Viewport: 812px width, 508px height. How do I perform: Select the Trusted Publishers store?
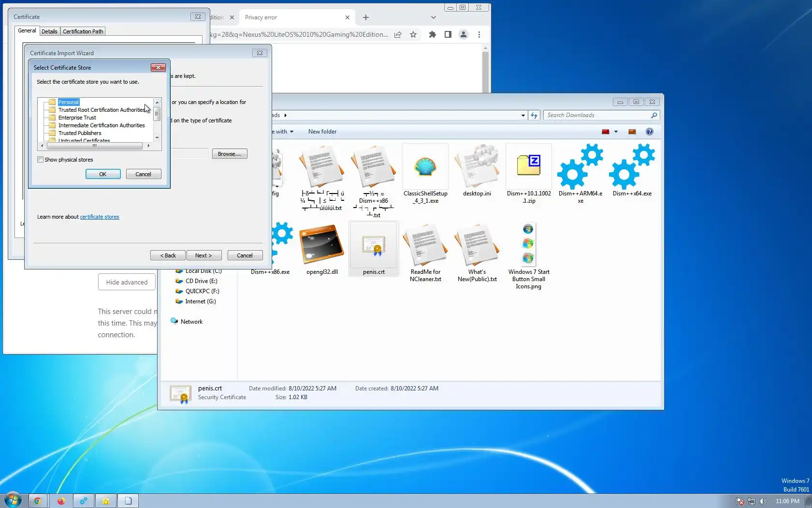coord(80,133)
